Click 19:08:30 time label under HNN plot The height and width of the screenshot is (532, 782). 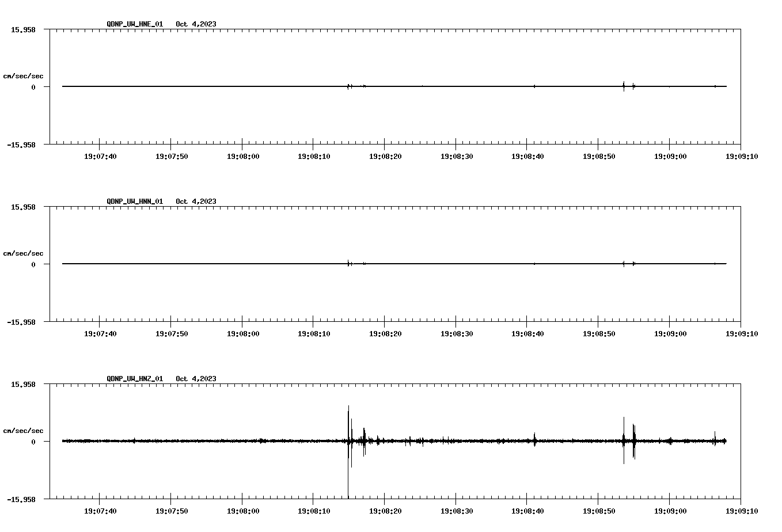click(456, 333)
